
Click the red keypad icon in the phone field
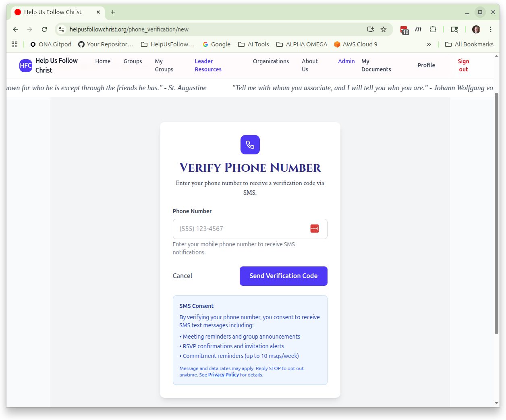[x=315, y=229]
